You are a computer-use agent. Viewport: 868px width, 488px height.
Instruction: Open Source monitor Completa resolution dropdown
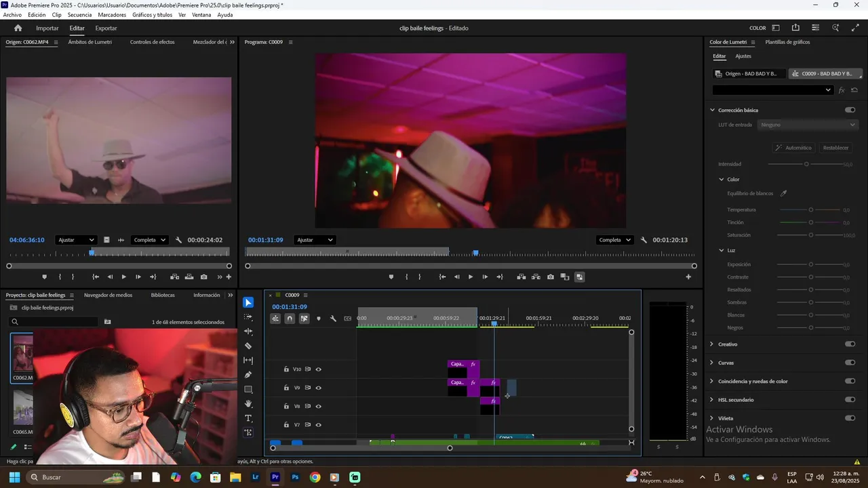point(149,240)
